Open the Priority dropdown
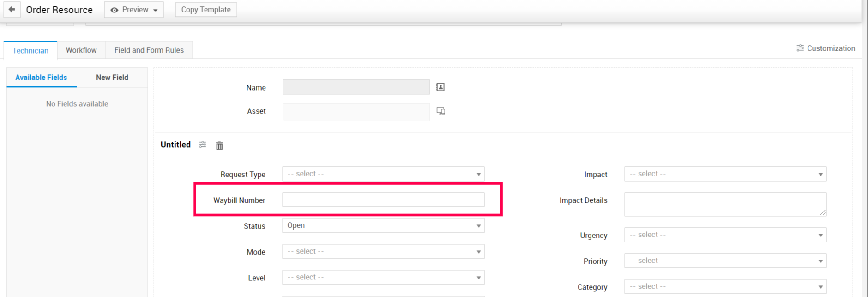The width and height of the screenshot is (868, 297). click(725, 261)
